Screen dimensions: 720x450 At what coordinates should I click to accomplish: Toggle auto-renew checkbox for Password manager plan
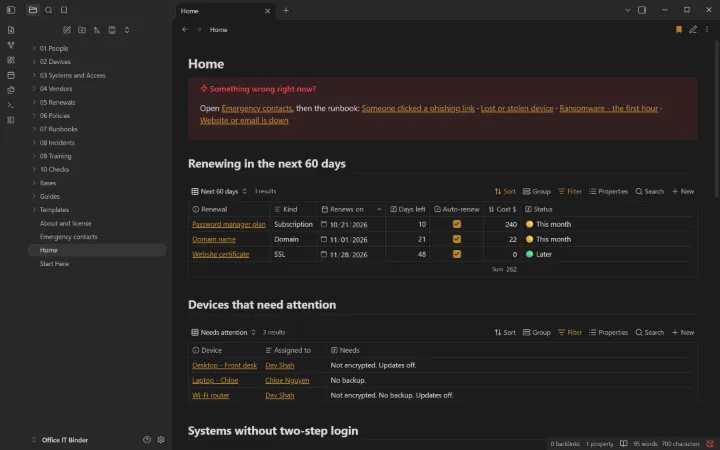(456, 224)
